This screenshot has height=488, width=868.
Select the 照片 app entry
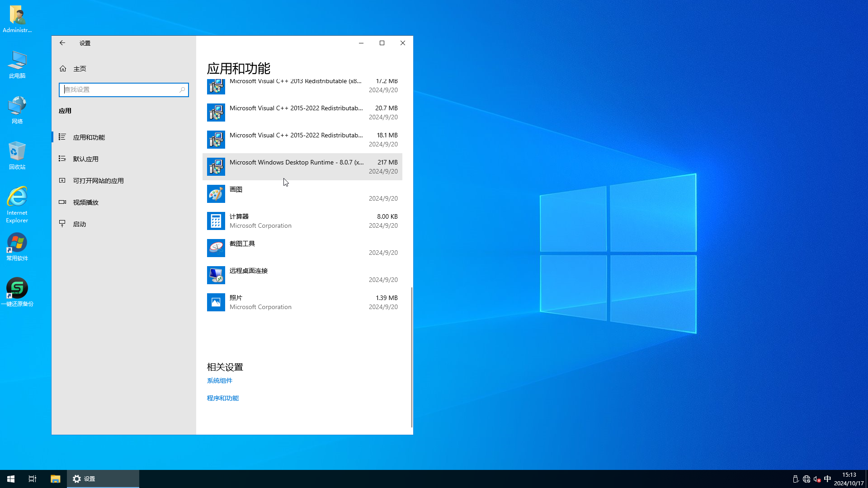tap(302, 302)
